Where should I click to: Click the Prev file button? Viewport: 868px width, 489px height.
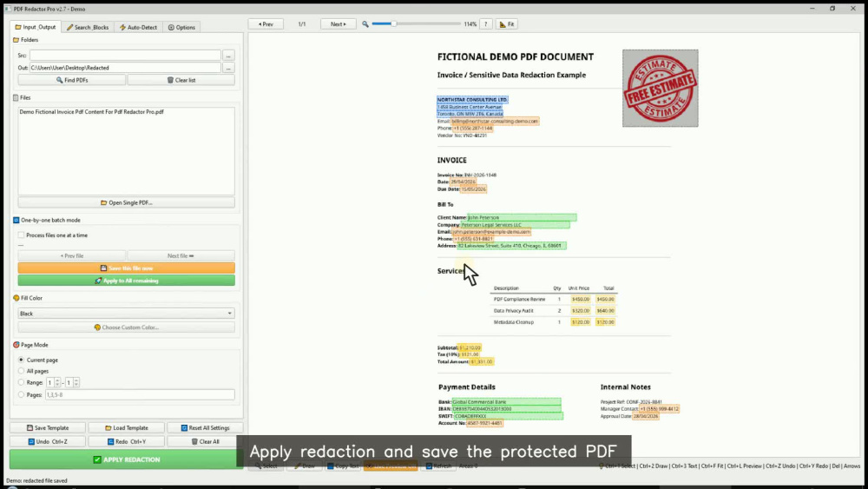72,256
